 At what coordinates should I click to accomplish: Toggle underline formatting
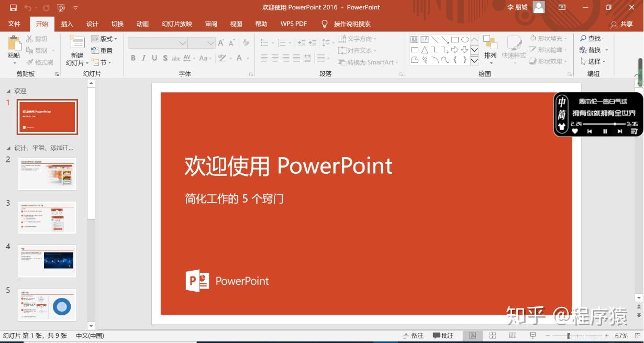(x=154, y=58)
